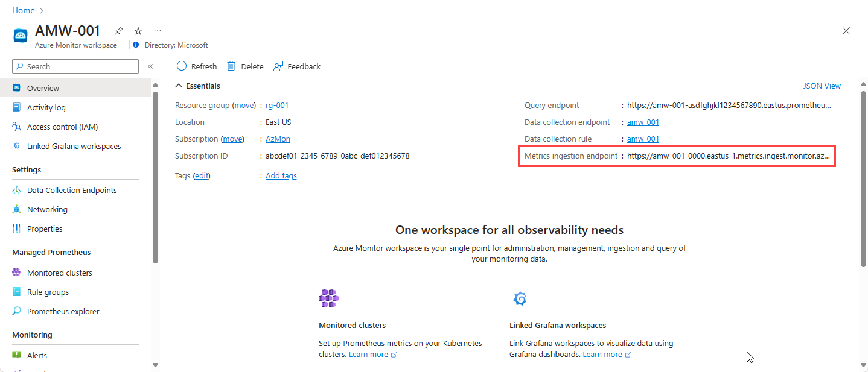868x372 pixels.
Task: Click Learn more under Linked Grafana workspaces
Action: pyautogui.click(x=607, y=354)
